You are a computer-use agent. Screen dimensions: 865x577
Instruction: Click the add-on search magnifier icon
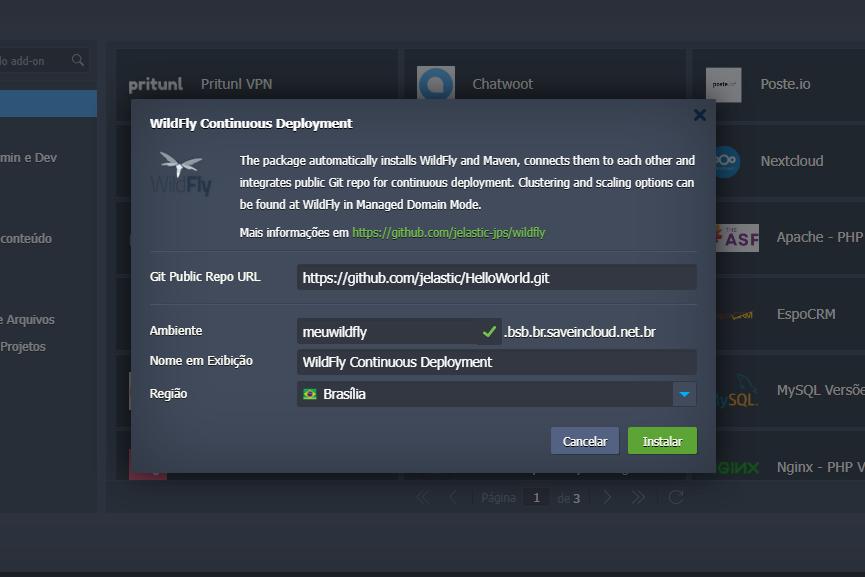78,61
